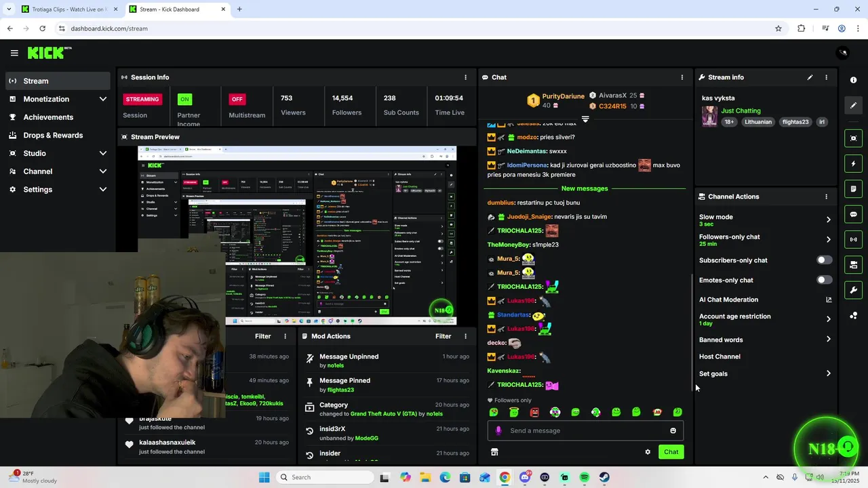This screenshot has width=868, height=488.
Task: Toggle Emotes-only chat switch
Action: (x=825, y=280)
